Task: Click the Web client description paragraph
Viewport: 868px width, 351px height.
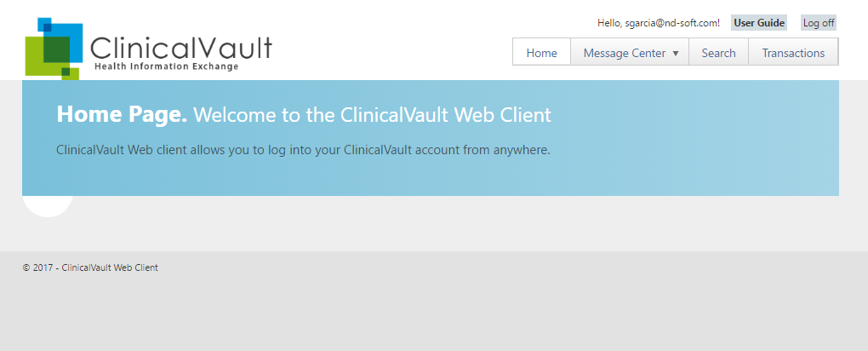Action: pos(303,150)
